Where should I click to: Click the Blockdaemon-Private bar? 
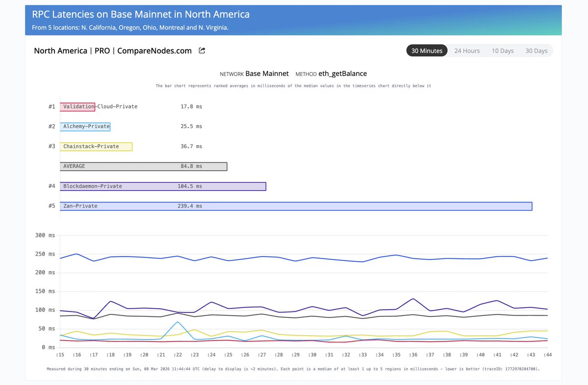[163, 186]
